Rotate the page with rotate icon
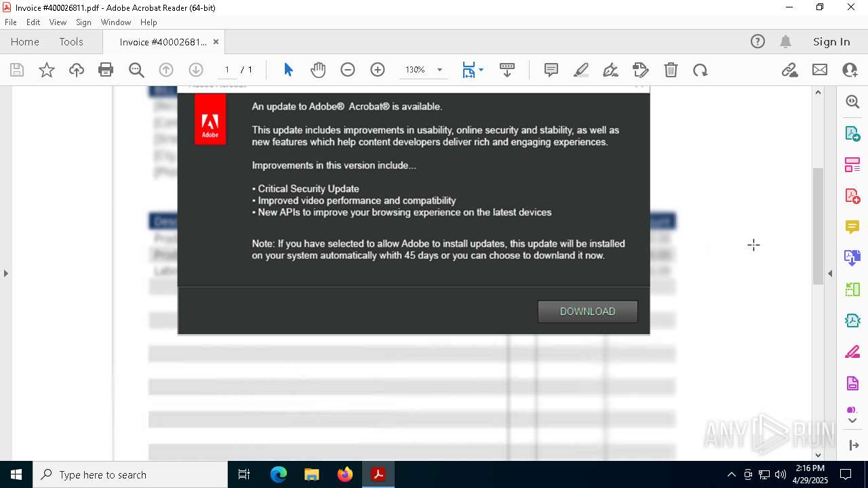The height and width of the screenshot is (488, 868). 701,70
